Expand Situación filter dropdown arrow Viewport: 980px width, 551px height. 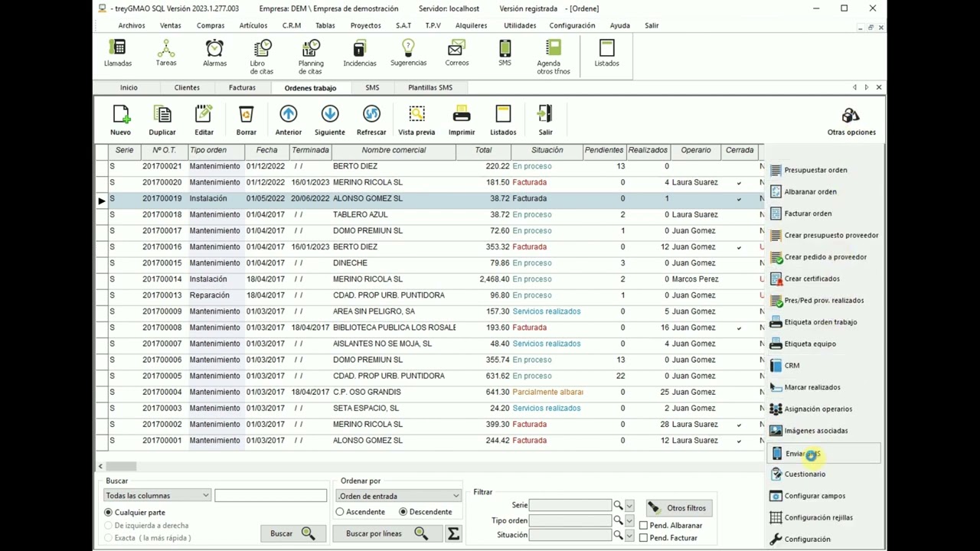click(x=629, y=535)
